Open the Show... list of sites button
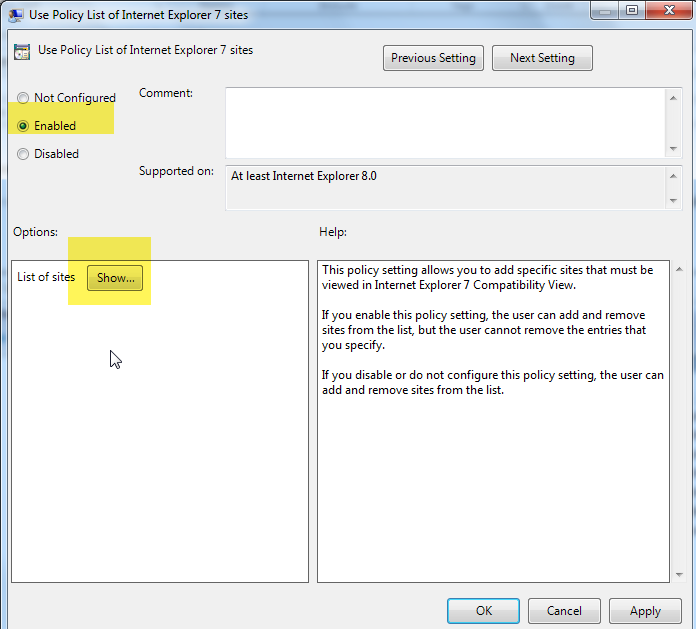 pos(115,278)
